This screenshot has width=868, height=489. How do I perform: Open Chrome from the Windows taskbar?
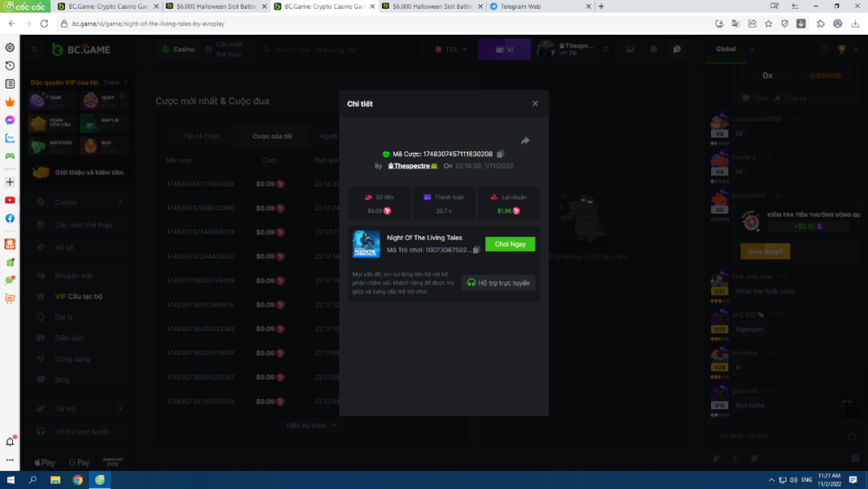pos(77,479)
